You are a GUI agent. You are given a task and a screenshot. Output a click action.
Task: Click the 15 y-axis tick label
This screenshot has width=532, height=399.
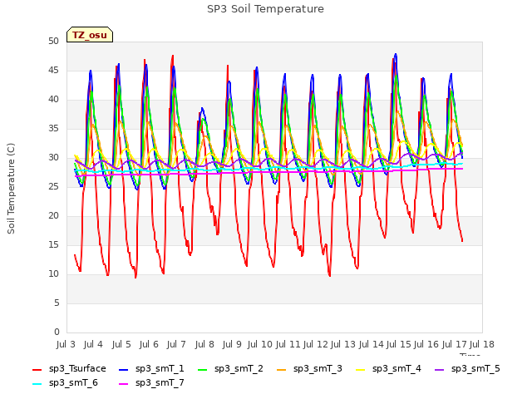coord(53,244)
